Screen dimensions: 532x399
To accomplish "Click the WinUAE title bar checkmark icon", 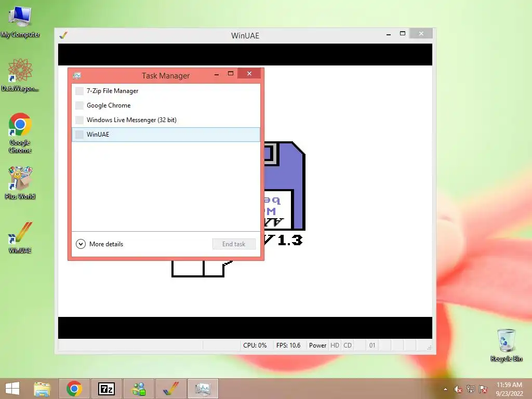I will coord(63,35).
